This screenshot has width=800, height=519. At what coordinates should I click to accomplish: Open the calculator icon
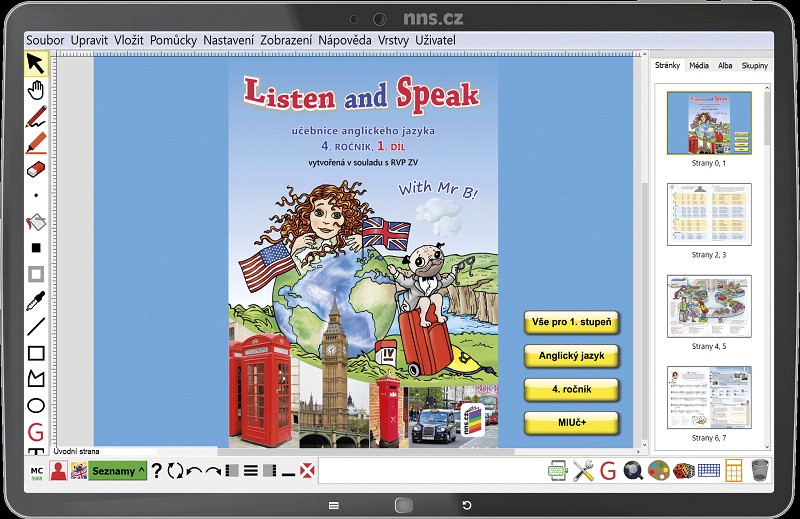click(x=733, y=471)
